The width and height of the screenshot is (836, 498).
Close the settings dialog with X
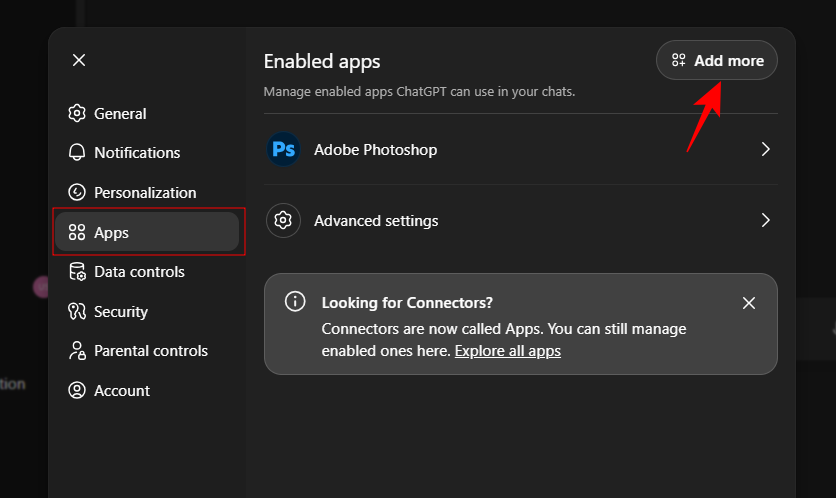(79, 60)
